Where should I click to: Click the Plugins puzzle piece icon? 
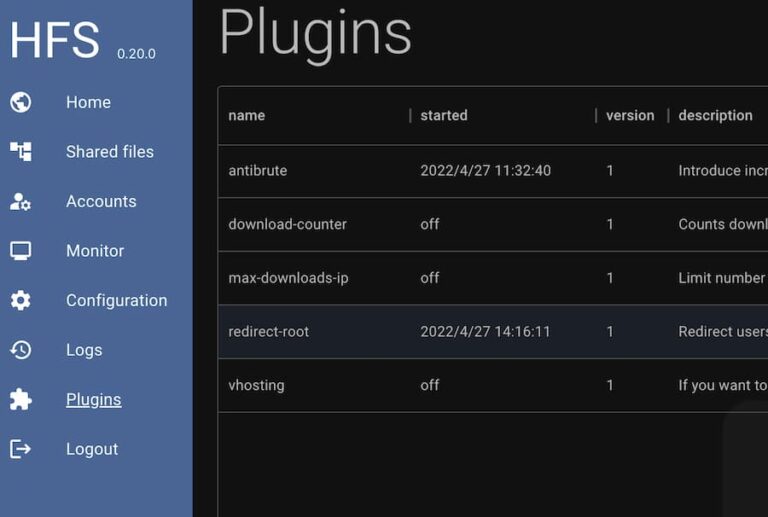(x=21, y=400)
